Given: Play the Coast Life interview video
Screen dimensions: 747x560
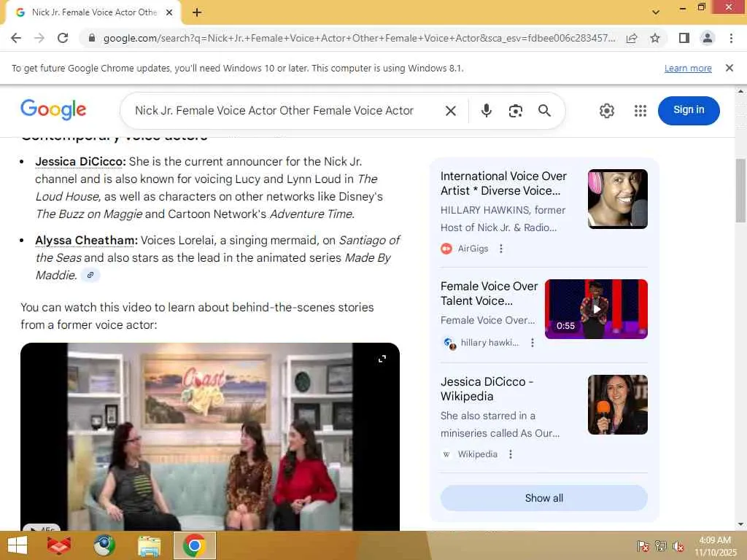Looking at the screenshot, I should 209,436.
